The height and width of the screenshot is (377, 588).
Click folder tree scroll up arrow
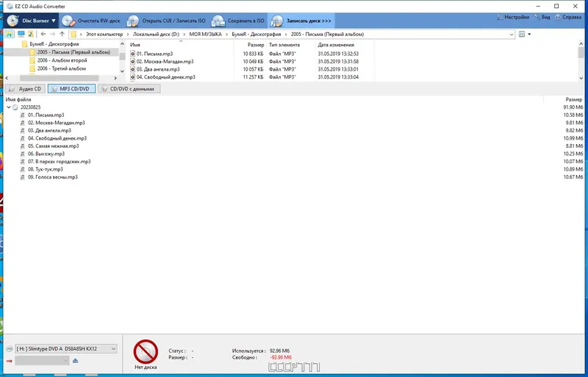pos(122,44)
